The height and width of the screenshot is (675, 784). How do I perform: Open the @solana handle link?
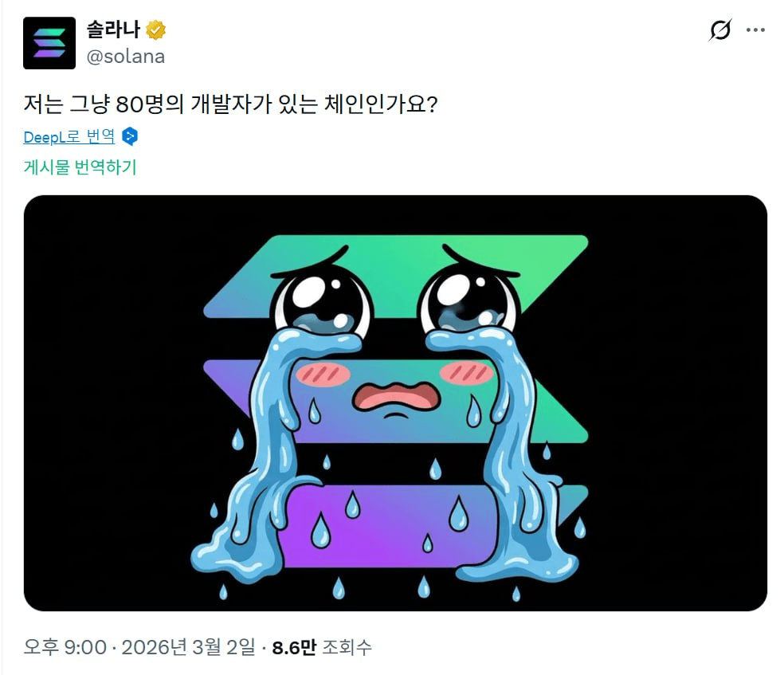point(126,57)
